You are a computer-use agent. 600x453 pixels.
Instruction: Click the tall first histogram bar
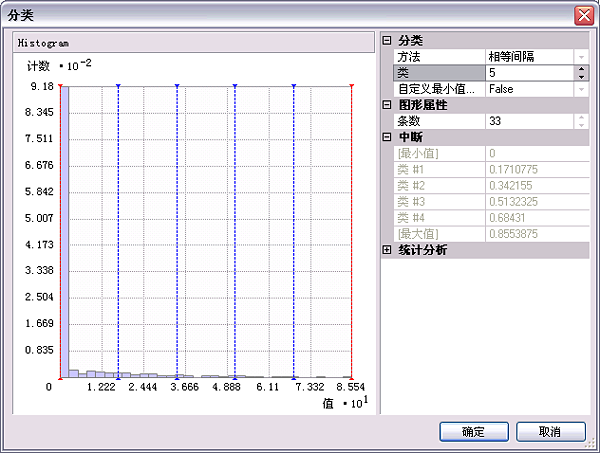[x=63, y=230]
